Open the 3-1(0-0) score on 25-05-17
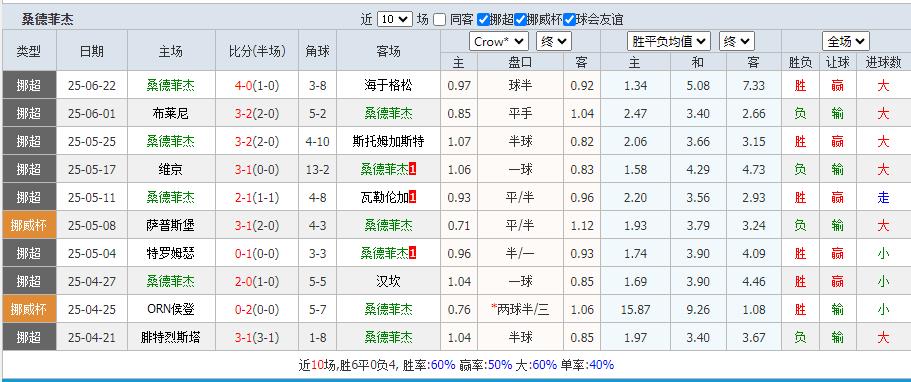The image size is (911, 382). (257, 169)
